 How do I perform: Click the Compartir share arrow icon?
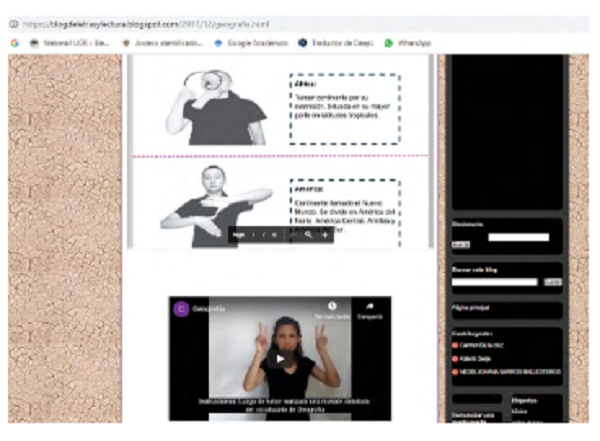click(368, 306)
